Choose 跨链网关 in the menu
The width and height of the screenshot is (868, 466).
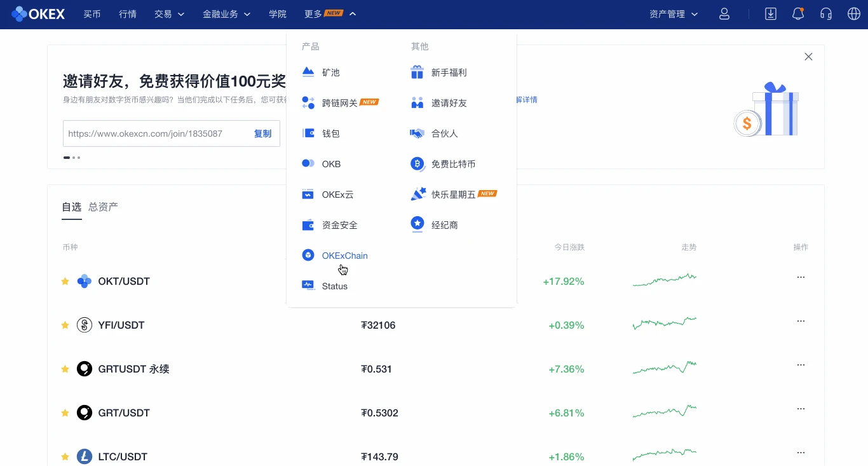click(339, 103)
